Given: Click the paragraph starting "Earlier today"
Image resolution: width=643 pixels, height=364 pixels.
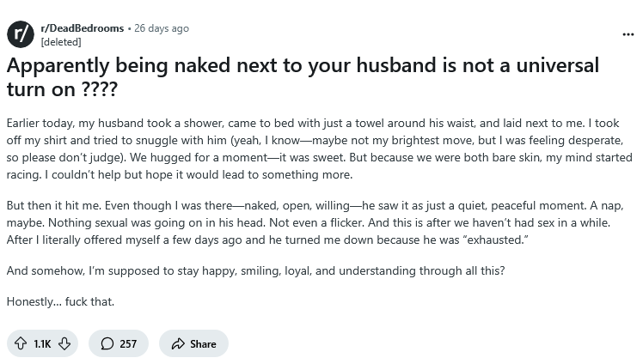Looking at the screenshot, I should pos(320,149).
